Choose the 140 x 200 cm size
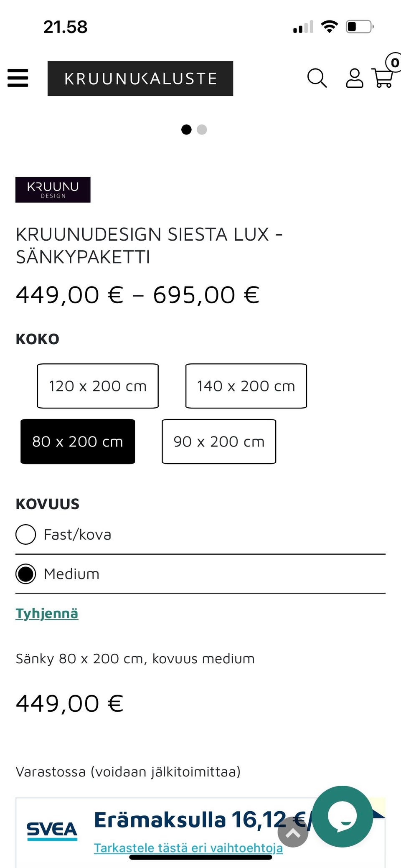Image resolution: width=401 pixels, height=868 pixels. (246, 386)
